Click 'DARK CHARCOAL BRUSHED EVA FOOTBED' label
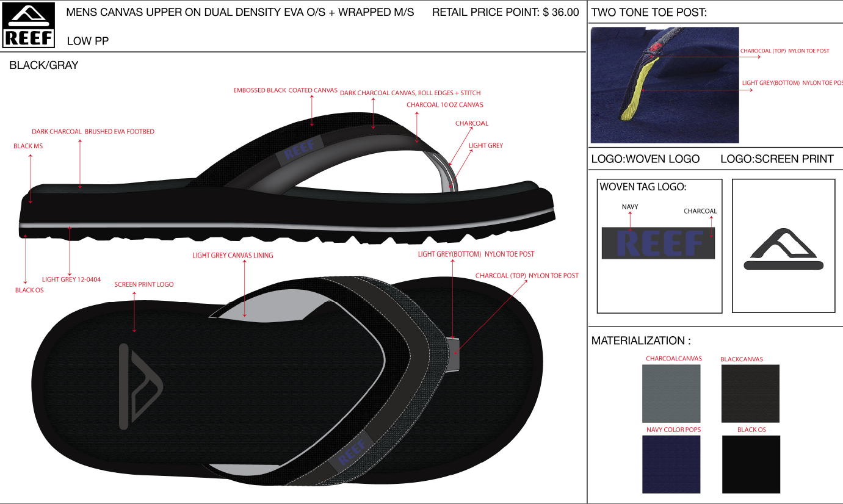The image size is (843, 504). (93, 132)
